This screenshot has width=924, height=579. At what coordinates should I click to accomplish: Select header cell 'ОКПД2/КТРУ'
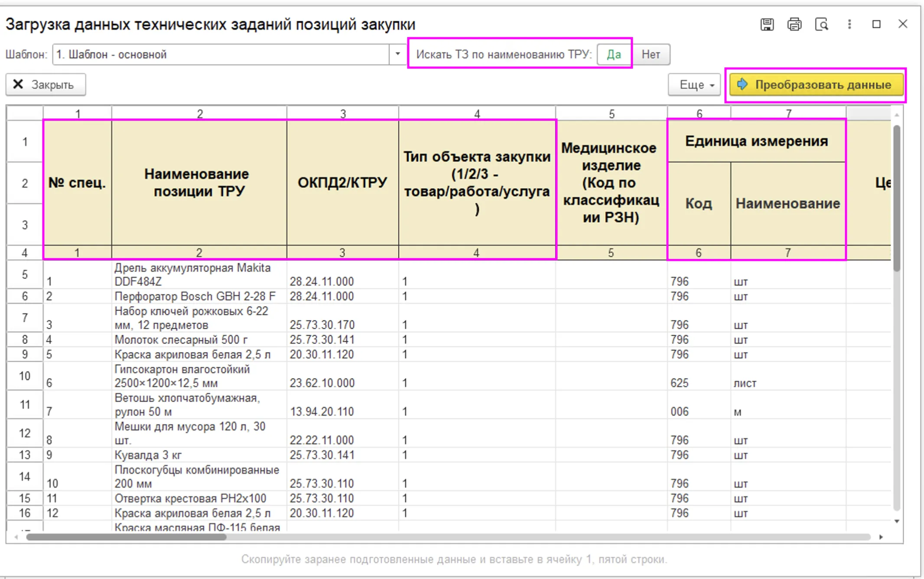coord(342,182)
